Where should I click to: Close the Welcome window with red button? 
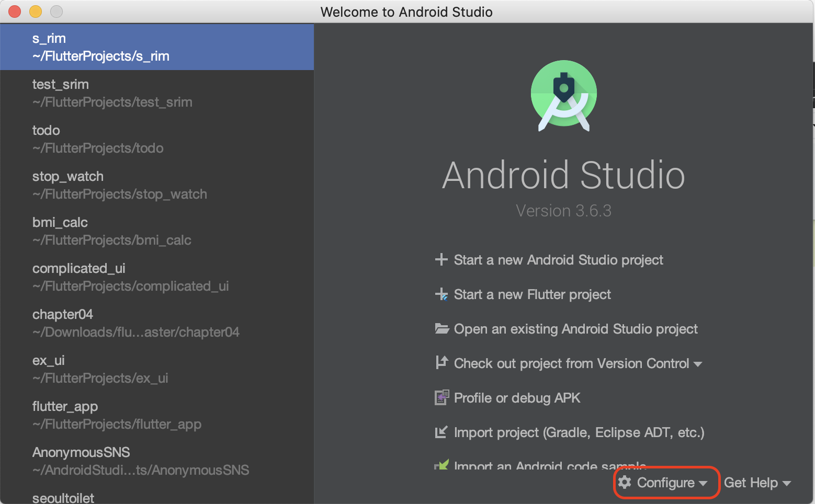(15, 12)
